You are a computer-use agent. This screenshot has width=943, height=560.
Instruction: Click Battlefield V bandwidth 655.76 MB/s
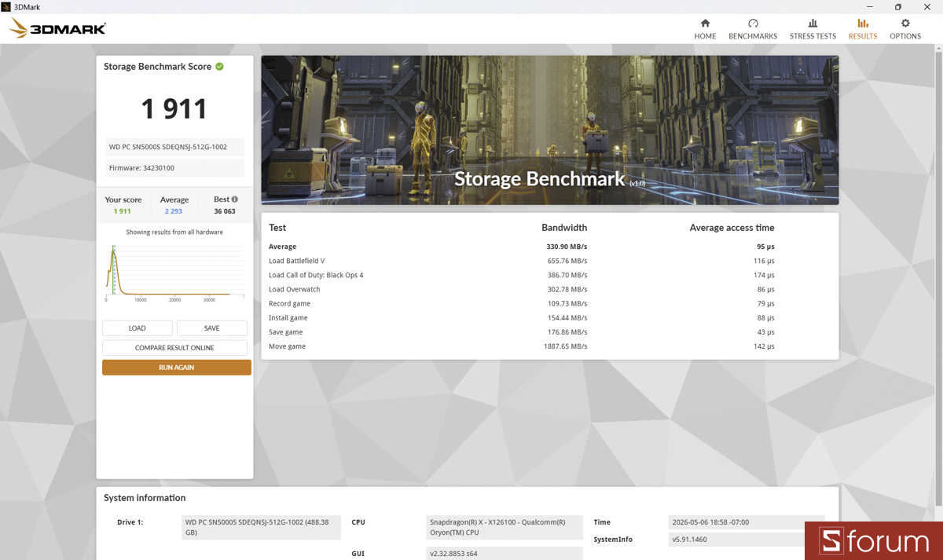pyautogui.click(x=567, y=261)
